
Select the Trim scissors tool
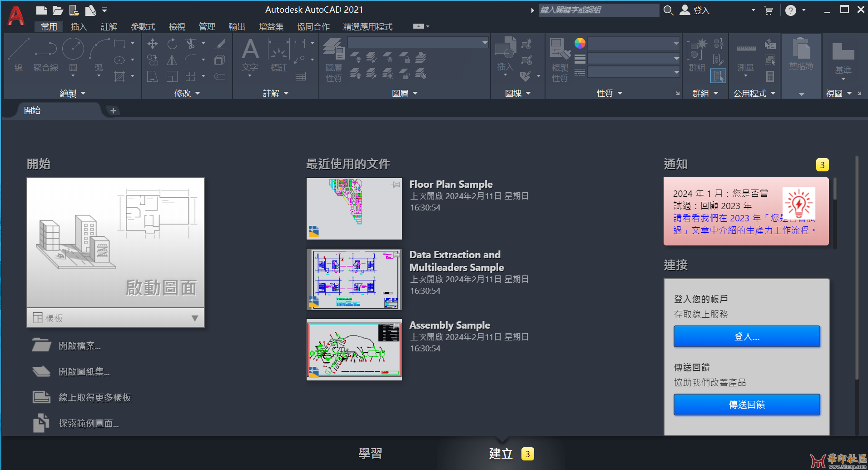tap(191, 44)
